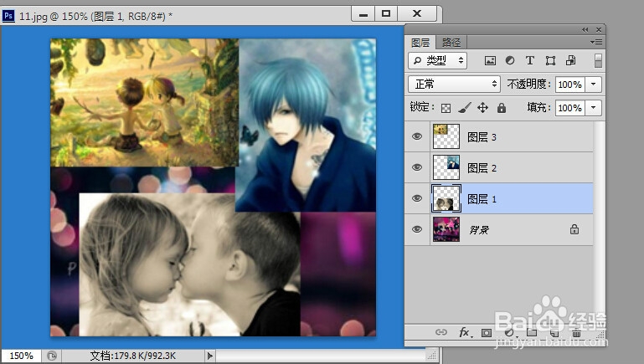Select the 图层 2 layer name

(482, 168)
